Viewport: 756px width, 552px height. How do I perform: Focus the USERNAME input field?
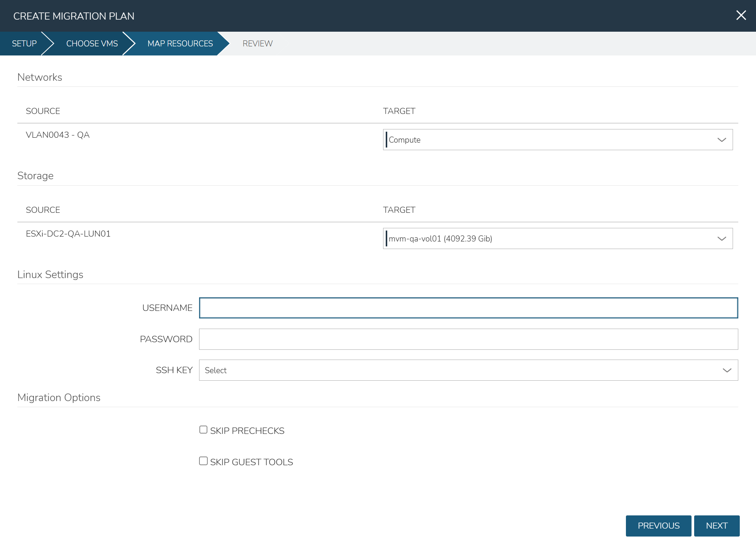[468, 308]
